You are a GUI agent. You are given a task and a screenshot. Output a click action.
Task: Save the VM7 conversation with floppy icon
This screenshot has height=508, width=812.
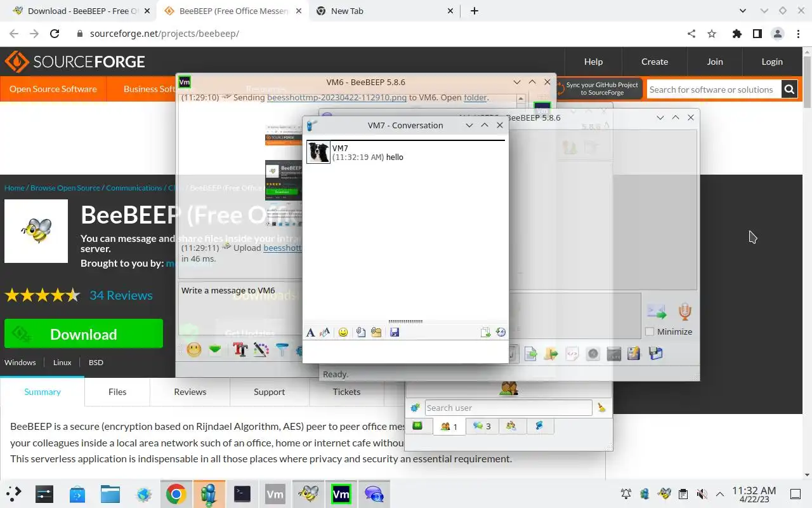point(395,332)
